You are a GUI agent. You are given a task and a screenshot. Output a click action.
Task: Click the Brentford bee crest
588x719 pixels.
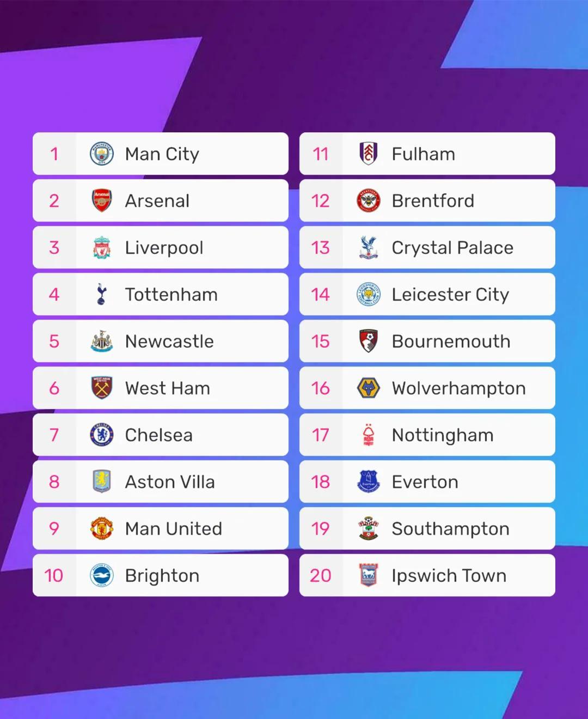tap(369, 201)
